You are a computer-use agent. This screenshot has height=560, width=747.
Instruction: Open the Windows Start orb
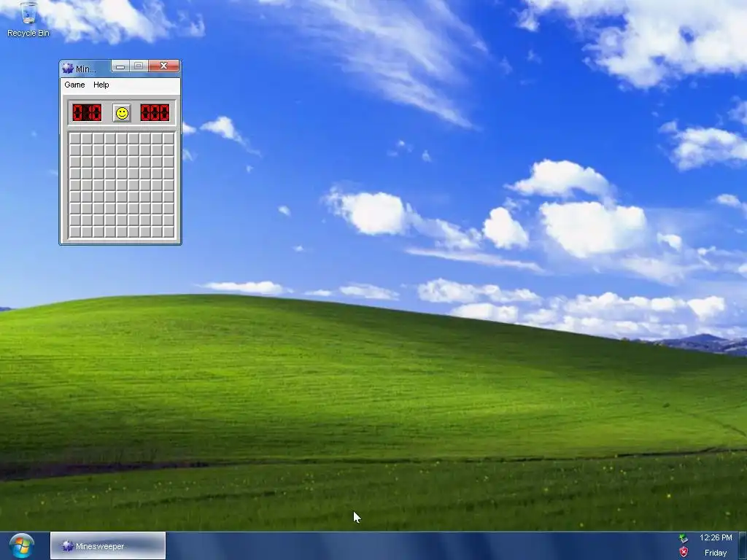(x=21, y=545)
